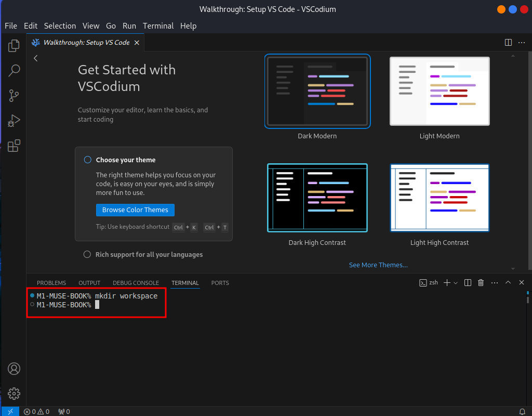
Task: Open the Terminal menu
Action: [x=158, y=26]
